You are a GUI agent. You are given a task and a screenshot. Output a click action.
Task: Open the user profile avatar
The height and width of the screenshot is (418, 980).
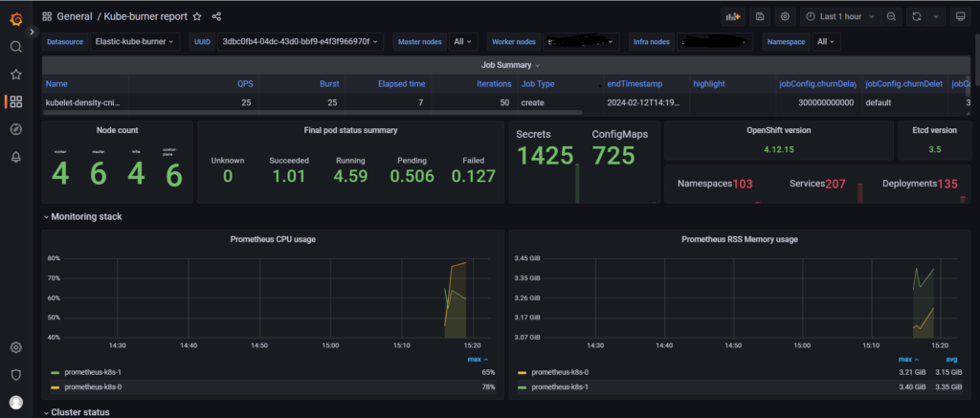point(16,402)
